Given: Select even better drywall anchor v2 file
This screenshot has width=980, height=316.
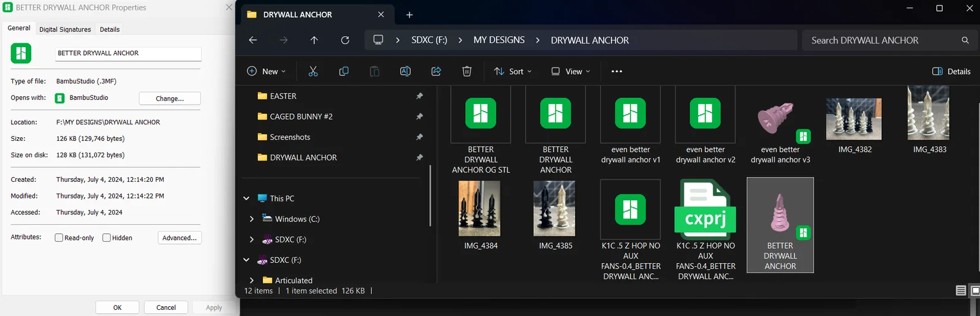Looking at the screenshot, I should pyautogui.click(x=705, y=126).
